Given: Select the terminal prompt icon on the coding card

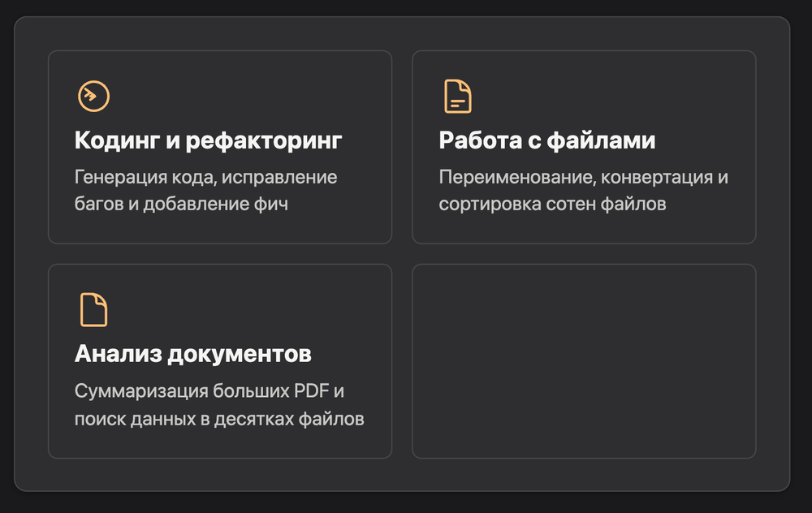Looking at the screenshot, I should 93,97.
